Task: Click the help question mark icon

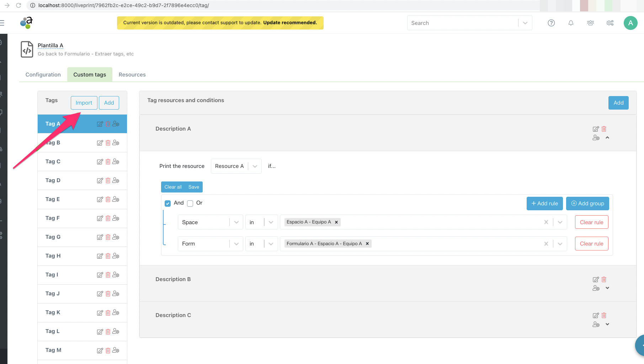Action: (x=551, y=23)
